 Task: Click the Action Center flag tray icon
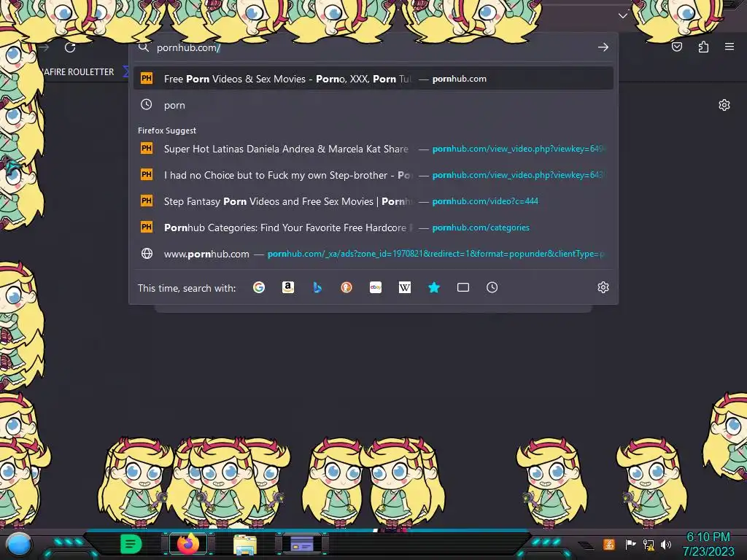point(630,544)
